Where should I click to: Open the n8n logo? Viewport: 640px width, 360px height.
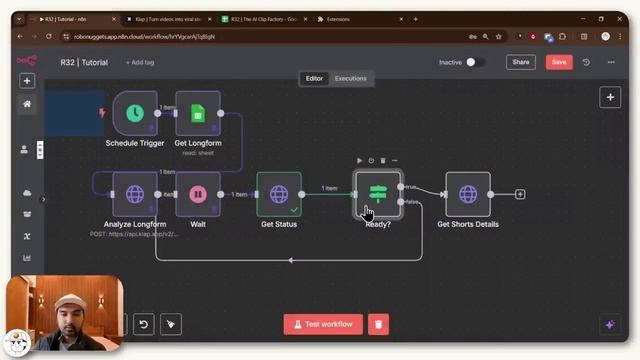click(x=27, y=61)
